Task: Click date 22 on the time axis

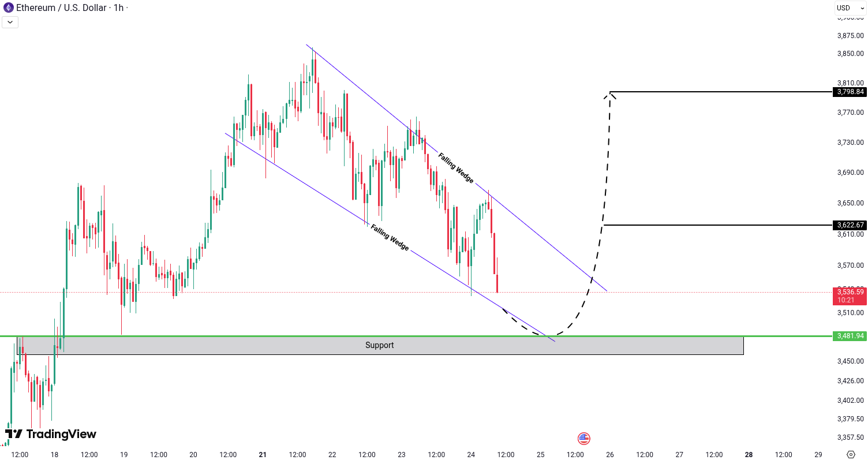Action: click(x=332, y=455)
